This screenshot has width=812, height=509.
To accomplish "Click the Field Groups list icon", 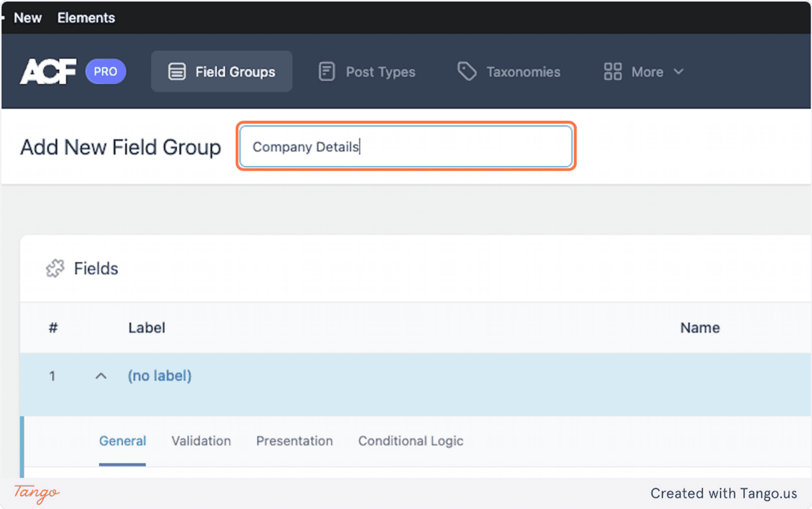I will tap(177, 71).
